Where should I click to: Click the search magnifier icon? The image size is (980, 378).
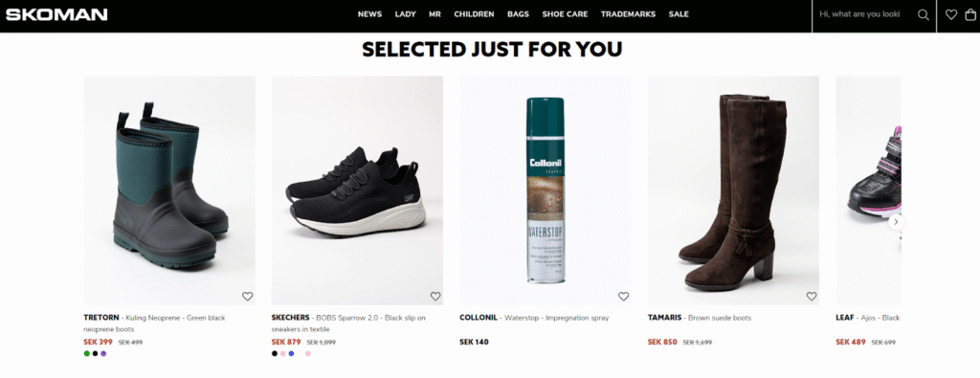(924, 14)
